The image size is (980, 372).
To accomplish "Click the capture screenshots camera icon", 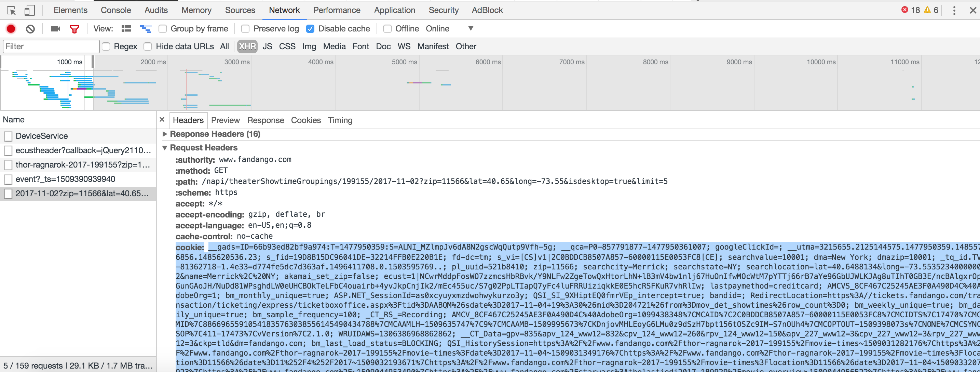I will point(56,29).
